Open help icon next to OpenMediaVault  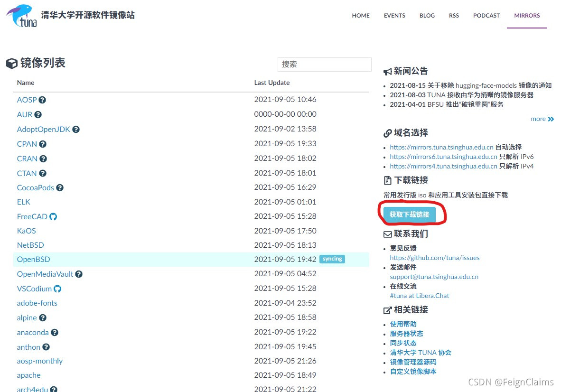coord(79,274)
